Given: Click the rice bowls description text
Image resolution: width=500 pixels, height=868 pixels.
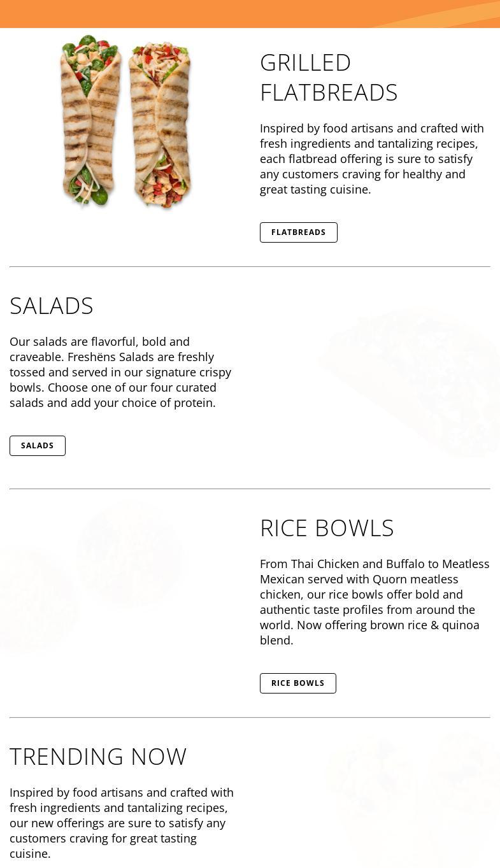Looking at the screenshot, I should 375,602.
